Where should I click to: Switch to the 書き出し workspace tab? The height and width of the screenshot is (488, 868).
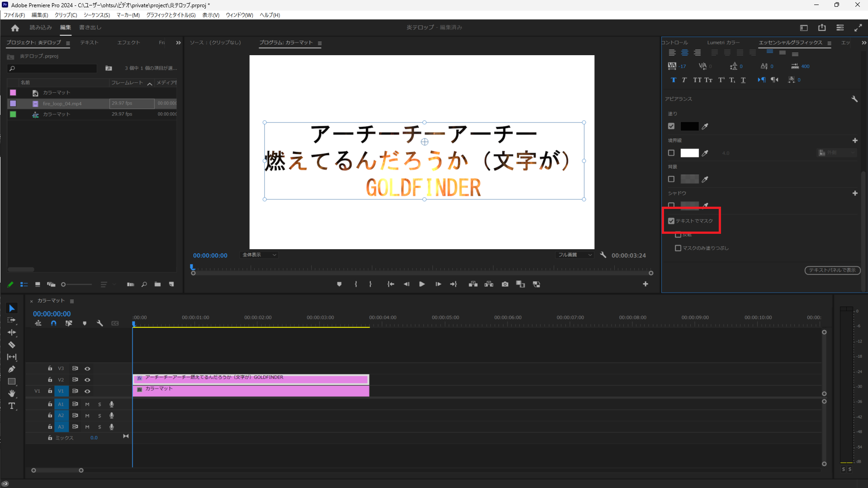90,28
